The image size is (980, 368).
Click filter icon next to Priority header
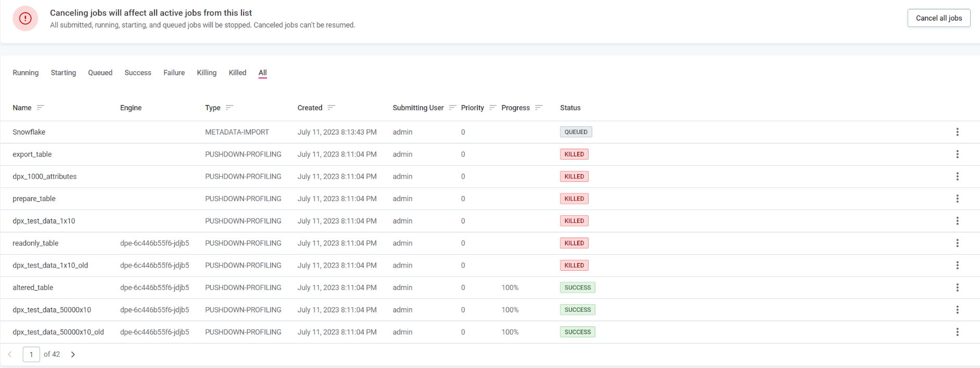coord(492,108)
